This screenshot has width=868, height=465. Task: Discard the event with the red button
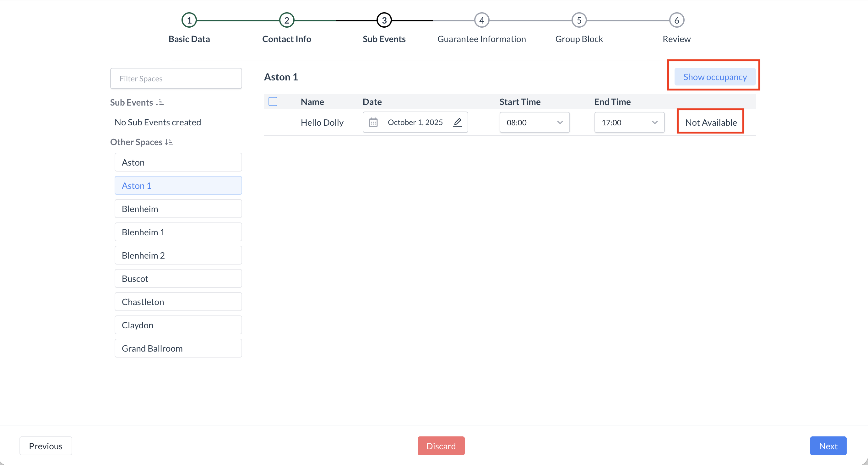pyautogui.click(x=441, y=446)
